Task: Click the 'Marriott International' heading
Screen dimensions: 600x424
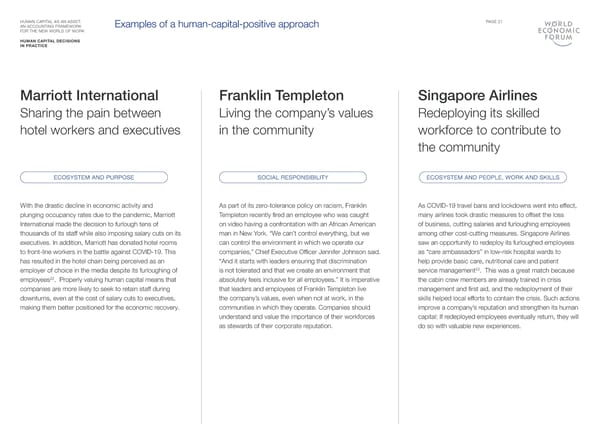Action: (89, 95)
